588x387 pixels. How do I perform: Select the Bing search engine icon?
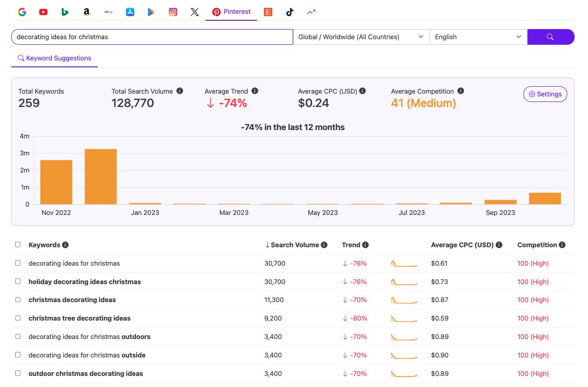65,12
